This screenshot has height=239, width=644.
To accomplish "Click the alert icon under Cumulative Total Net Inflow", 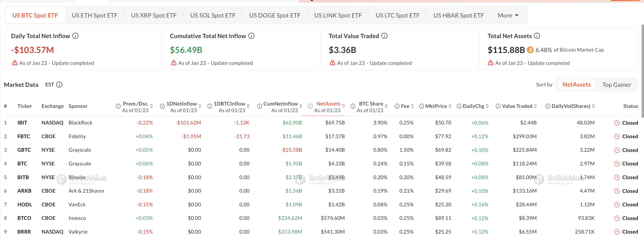I will (x=174, y=63).
